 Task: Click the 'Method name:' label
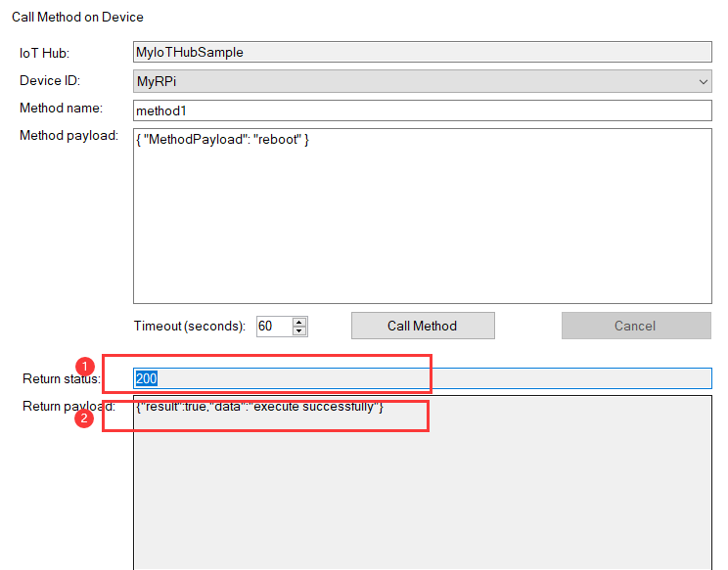coord(61,109)
